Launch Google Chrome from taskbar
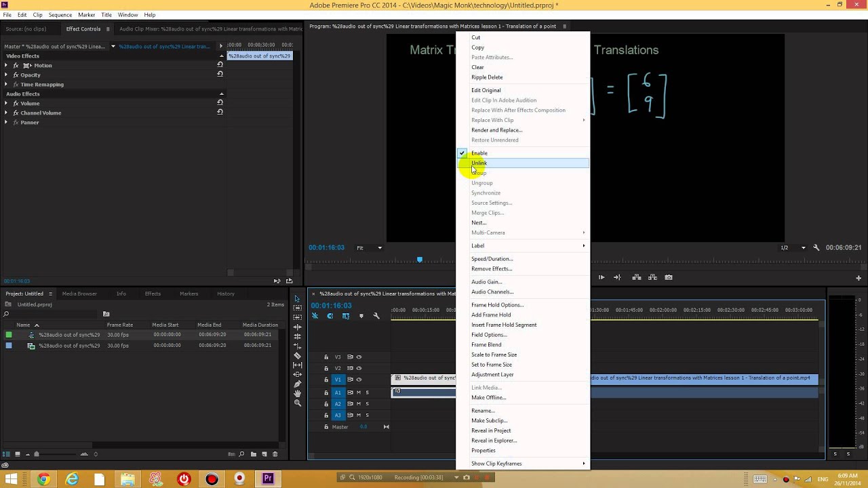The height and width of the screenshot is (488, 868). (x=43, y=479)
